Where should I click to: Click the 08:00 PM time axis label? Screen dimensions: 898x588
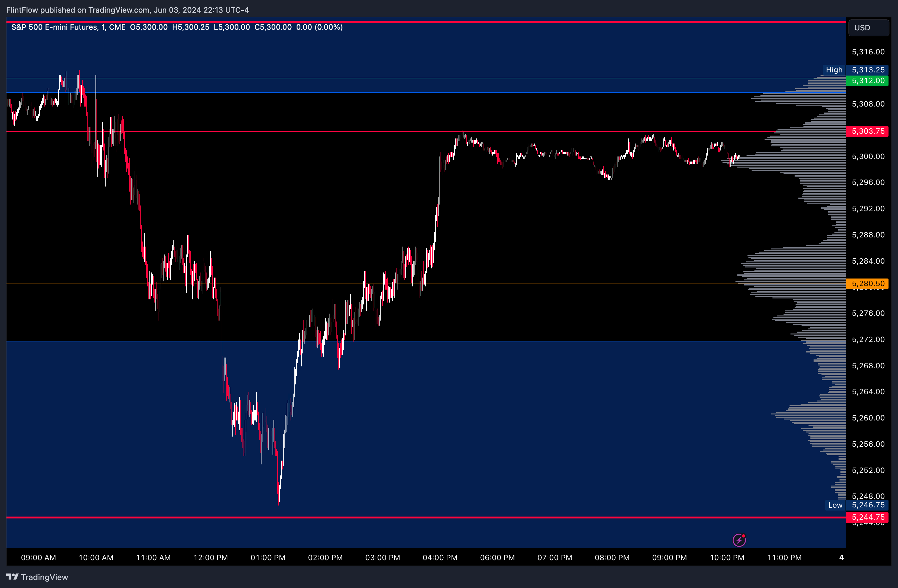click(x=612, y=557)
